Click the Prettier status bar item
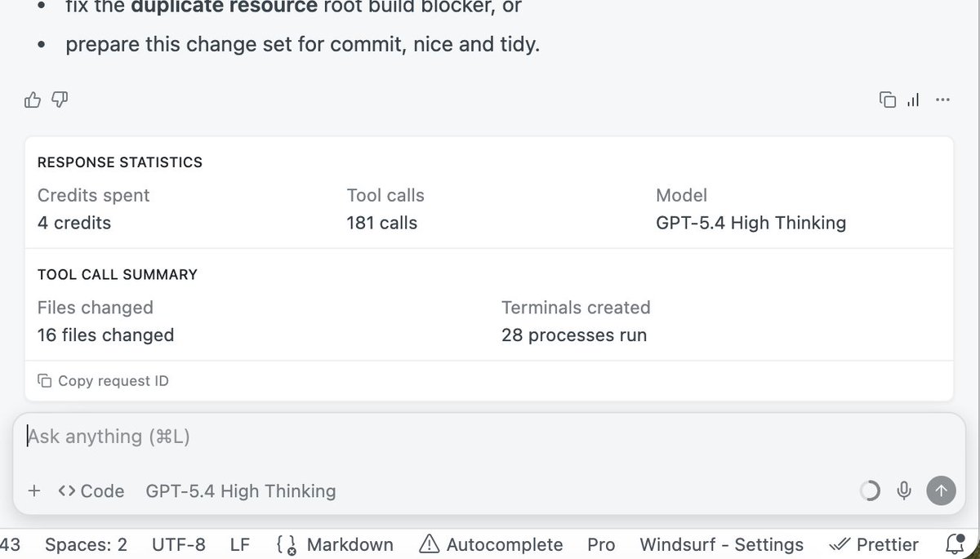The width and height of the screenshot is (980, 559). click(873, 544)
